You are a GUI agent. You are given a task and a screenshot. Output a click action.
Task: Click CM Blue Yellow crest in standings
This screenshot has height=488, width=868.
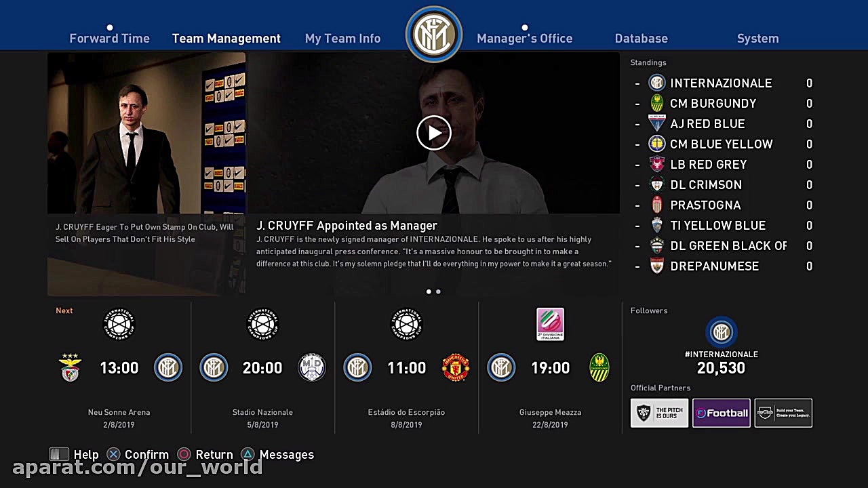click(656, 144)
